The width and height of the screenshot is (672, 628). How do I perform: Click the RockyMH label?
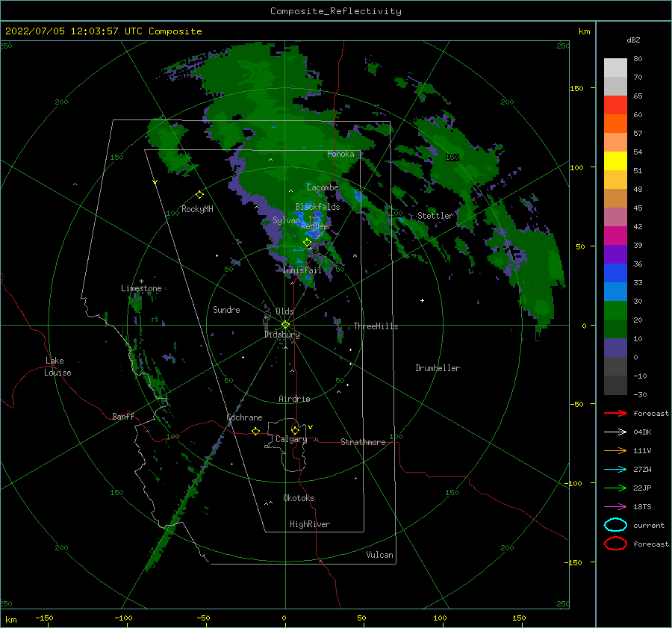197,209
